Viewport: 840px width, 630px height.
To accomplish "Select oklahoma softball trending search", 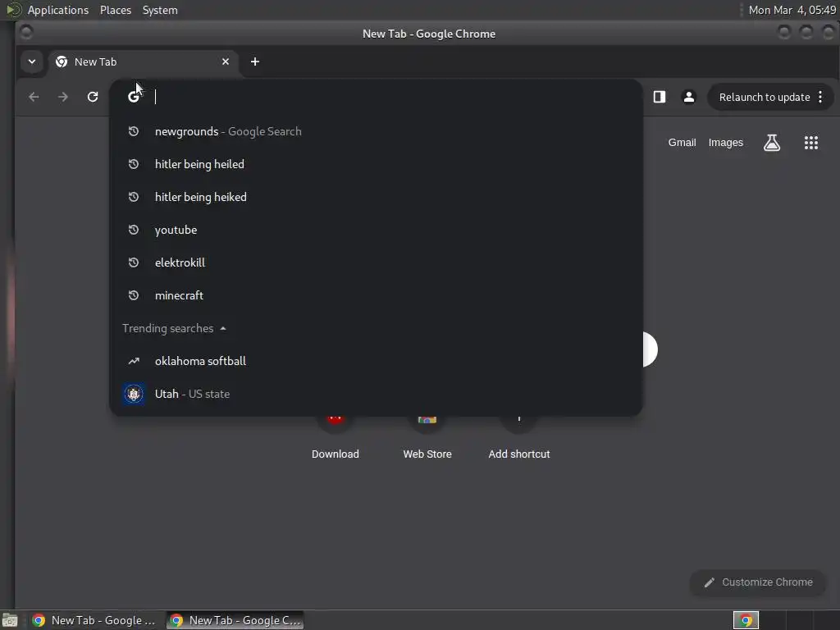I will [376, 361].
